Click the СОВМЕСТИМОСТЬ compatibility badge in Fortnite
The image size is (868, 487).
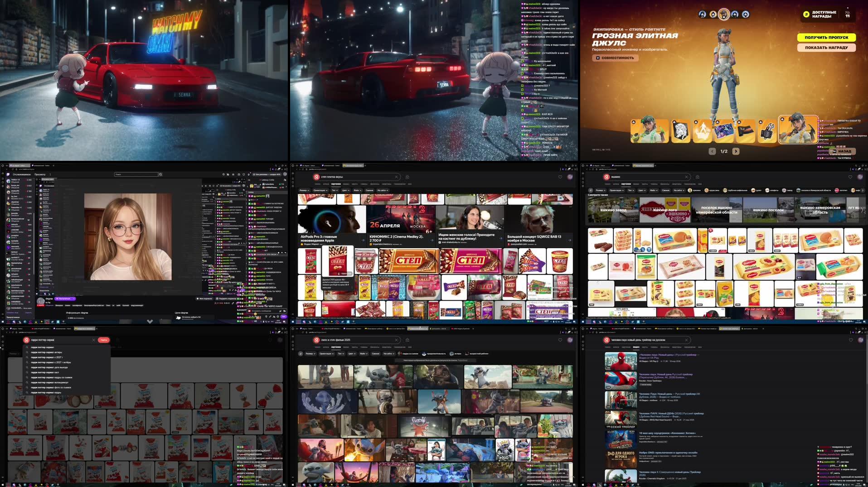(x=614, y=58)
